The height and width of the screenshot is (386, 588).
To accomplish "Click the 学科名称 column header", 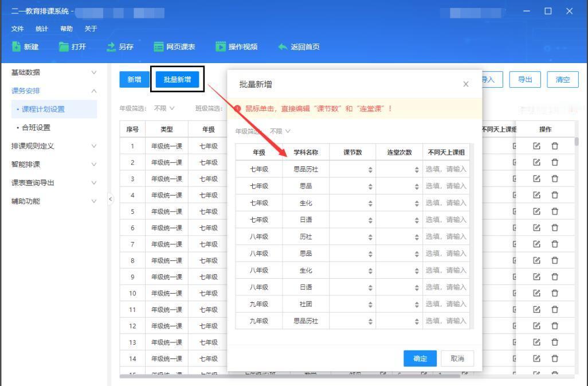I will coord(305,153).
